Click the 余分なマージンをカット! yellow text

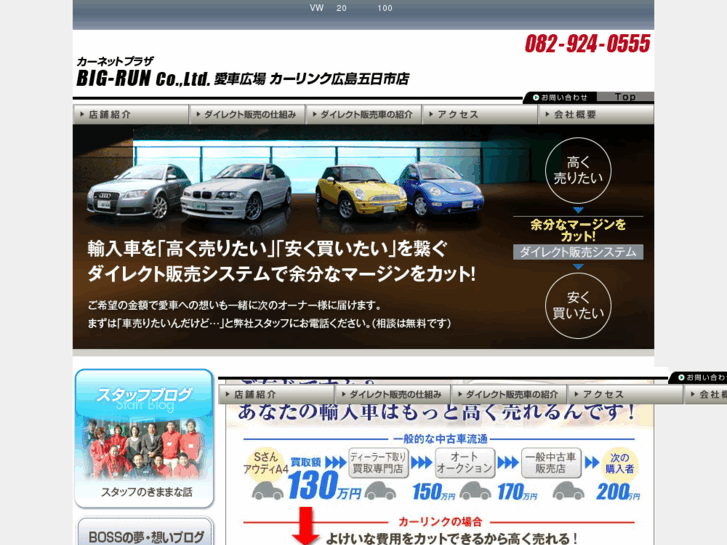tap(578, 231)
